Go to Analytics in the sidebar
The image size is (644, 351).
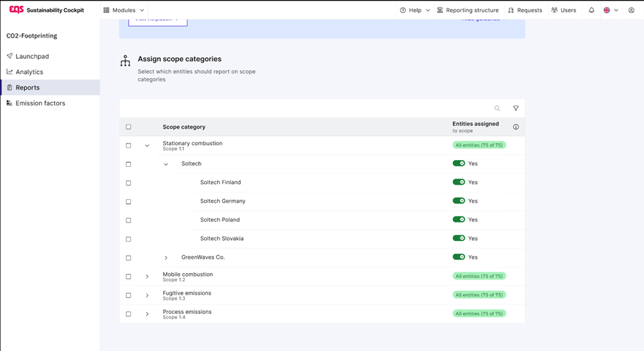[29, 72]
